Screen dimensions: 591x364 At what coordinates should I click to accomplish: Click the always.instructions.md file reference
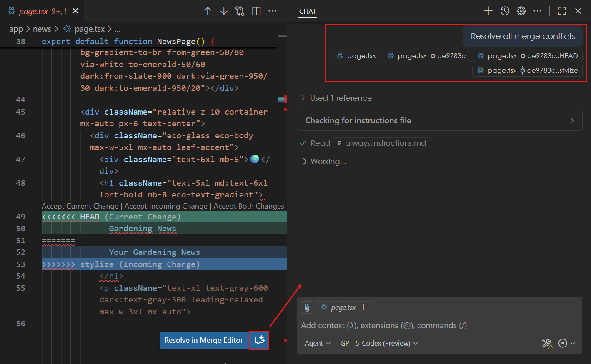click(381, 143)
